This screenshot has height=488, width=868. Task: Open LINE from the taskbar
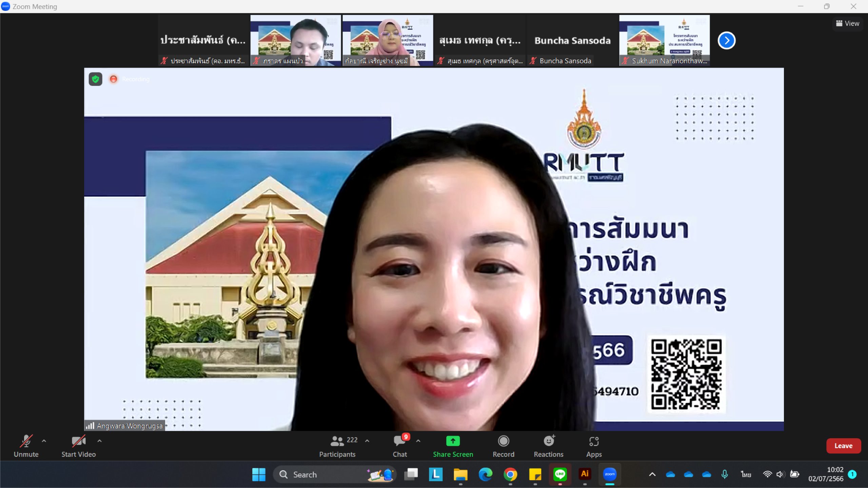click(x=560, y=474)
